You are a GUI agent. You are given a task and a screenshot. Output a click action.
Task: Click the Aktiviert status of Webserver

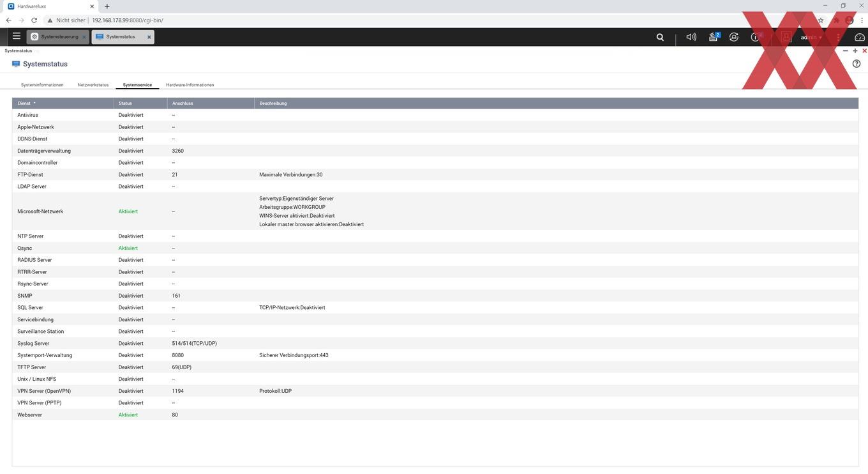click(128, 415)
